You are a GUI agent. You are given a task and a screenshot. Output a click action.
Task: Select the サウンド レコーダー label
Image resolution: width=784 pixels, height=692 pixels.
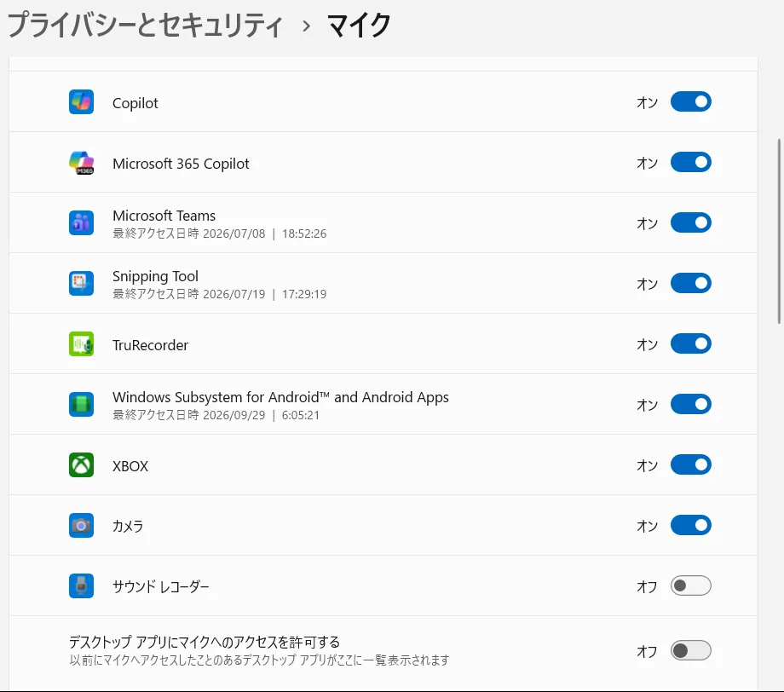click(160, 586)
